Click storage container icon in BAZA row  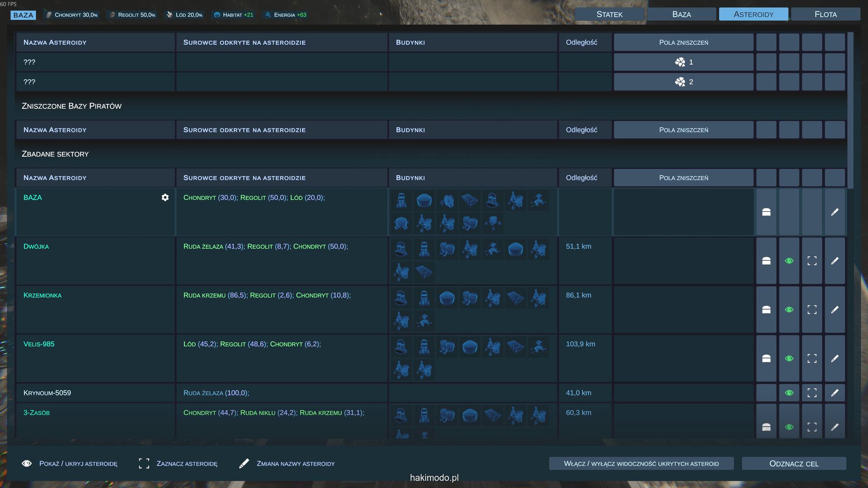pyautogui.click(x=766, y=212)
